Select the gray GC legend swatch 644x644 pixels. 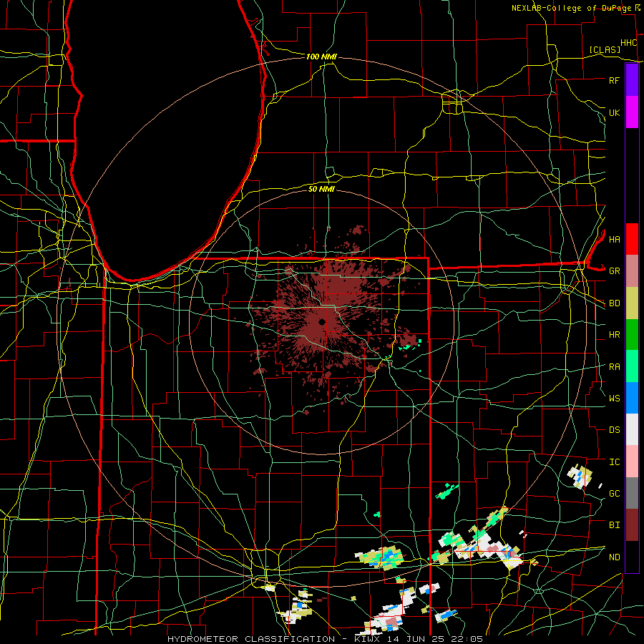632,493
